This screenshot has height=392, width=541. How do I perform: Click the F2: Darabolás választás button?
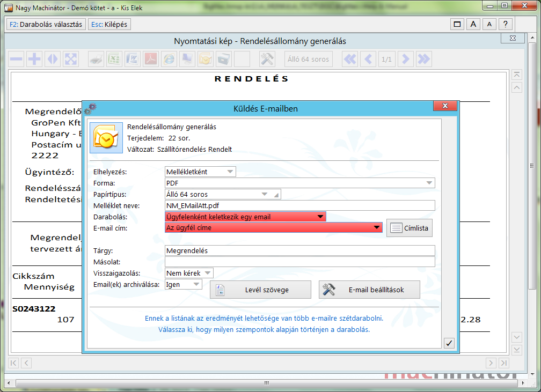(x=46, y=25)
